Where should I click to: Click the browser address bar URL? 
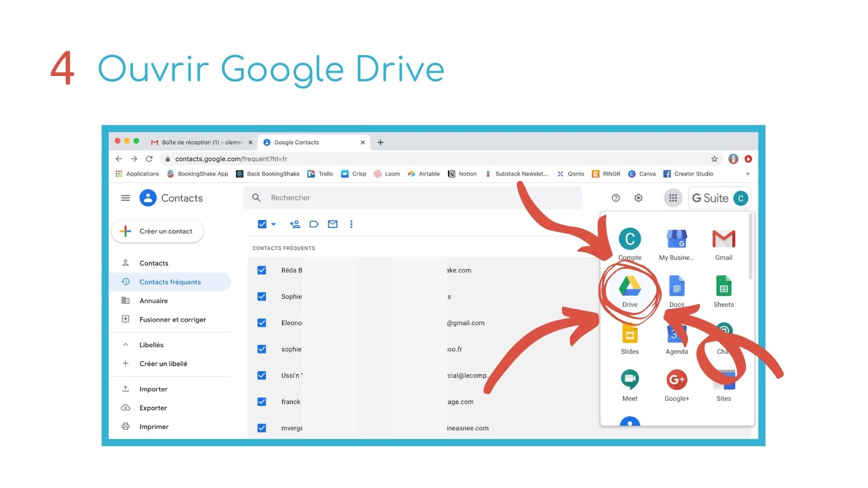point(231,159)
